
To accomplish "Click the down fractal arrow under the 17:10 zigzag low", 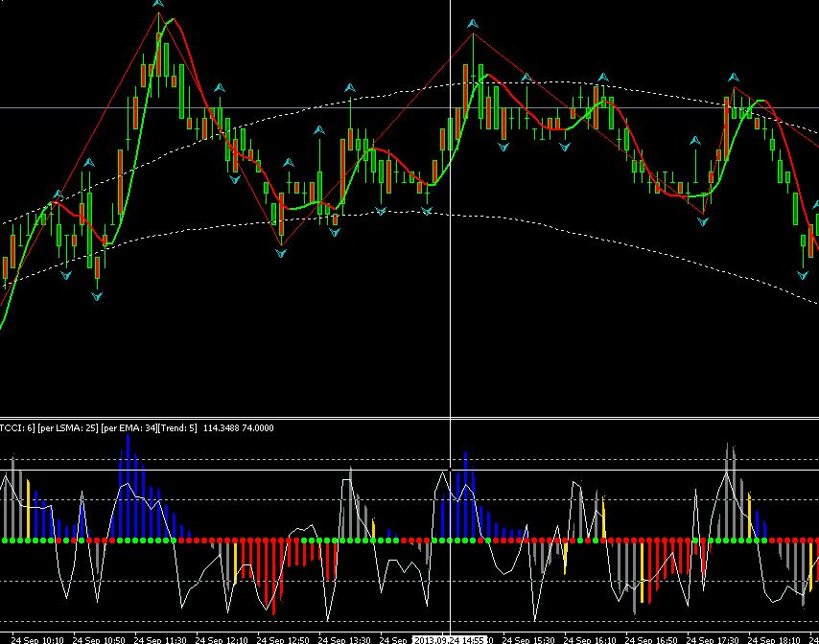I will click(x=703, y=221).
